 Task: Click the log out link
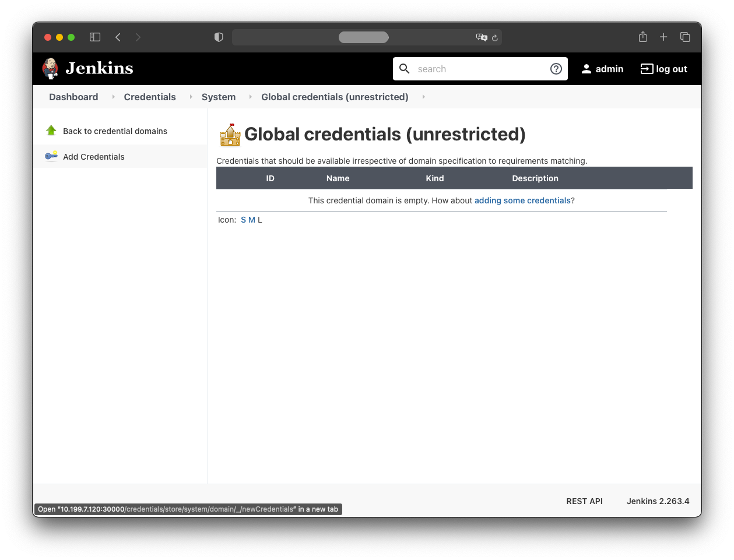point(664,69)
